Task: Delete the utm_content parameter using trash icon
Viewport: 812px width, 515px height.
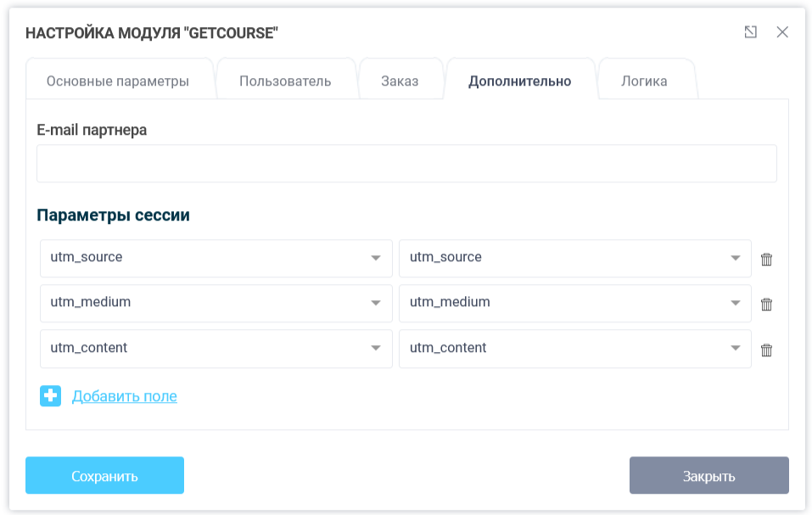Action: [766, 349]
